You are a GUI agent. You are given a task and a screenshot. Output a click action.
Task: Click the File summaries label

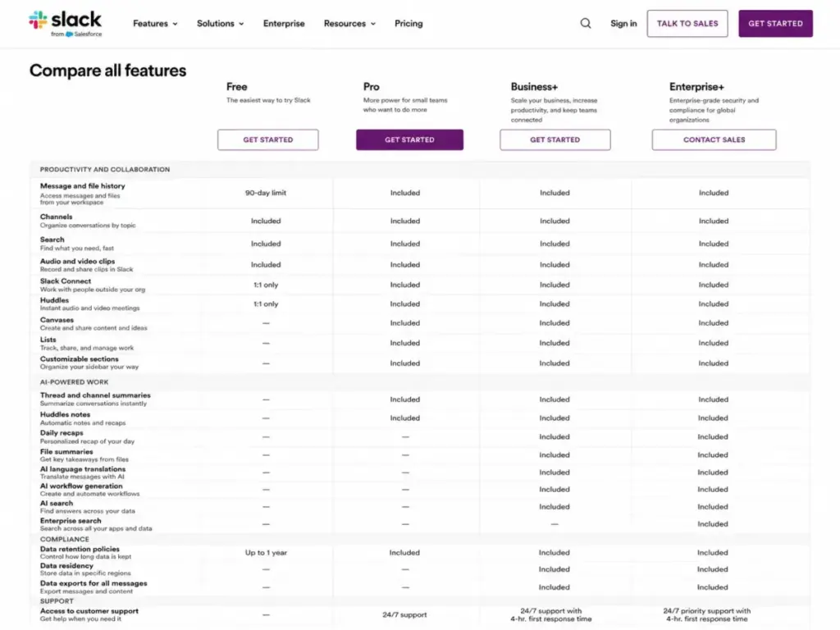[x=66, y=452]
